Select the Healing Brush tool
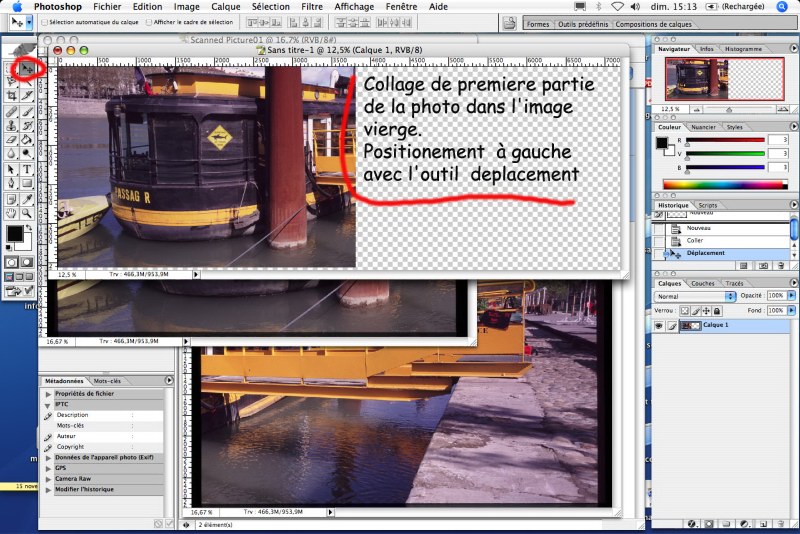 (x=11, y=112)
